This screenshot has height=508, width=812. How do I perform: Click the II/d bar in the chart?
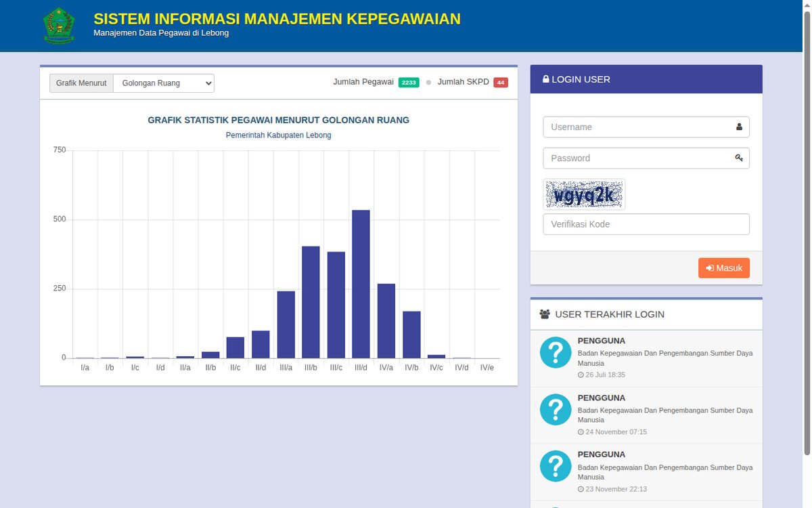point(261,345)
